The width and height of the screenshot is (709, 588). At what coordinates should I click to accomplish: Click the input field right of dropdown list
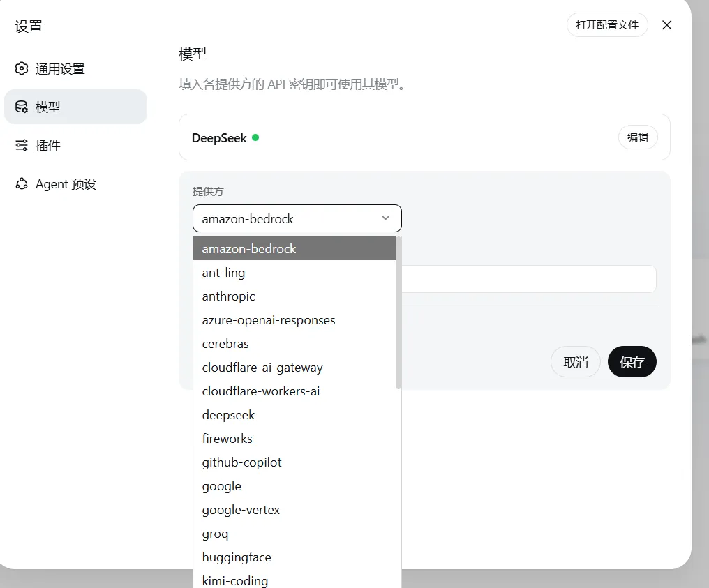pyautogui.click(x=528, y=279)
